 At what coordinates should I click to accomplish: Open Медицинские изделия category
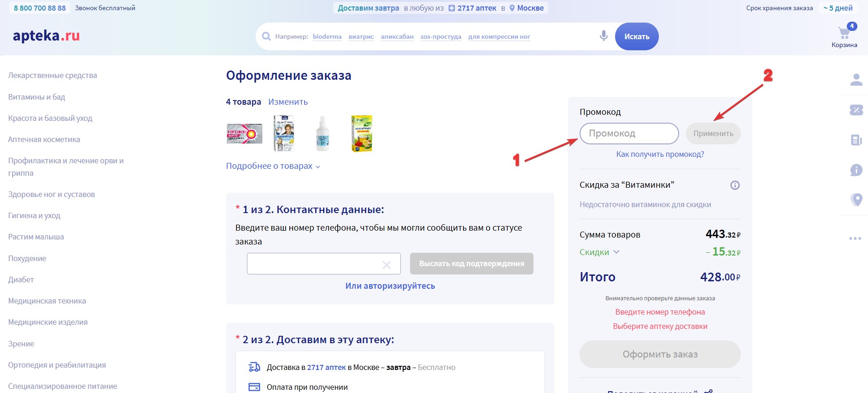47,322
